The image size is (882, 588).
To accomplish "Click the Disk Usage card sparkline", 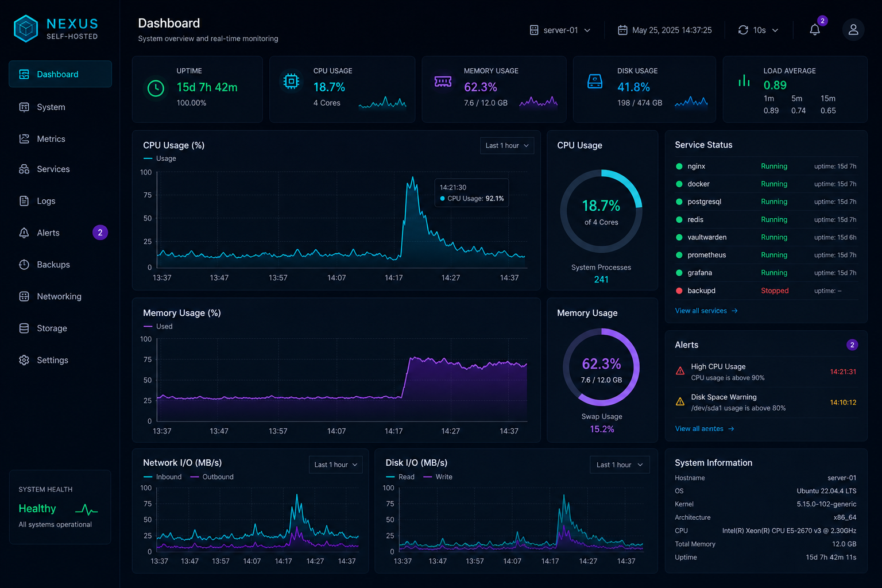I will 691,102.
